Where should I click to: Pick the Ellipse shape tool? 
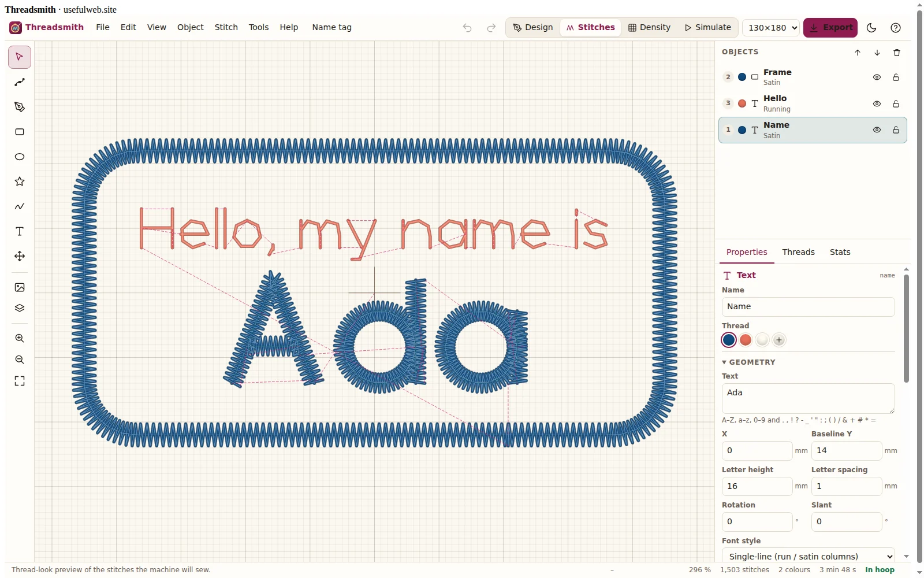[20, 157]
